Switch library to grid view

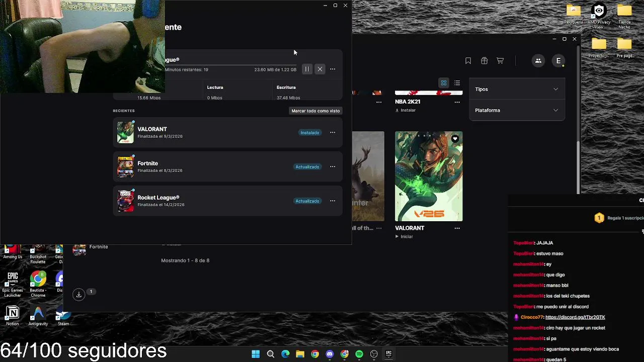[x=444, y=83]
